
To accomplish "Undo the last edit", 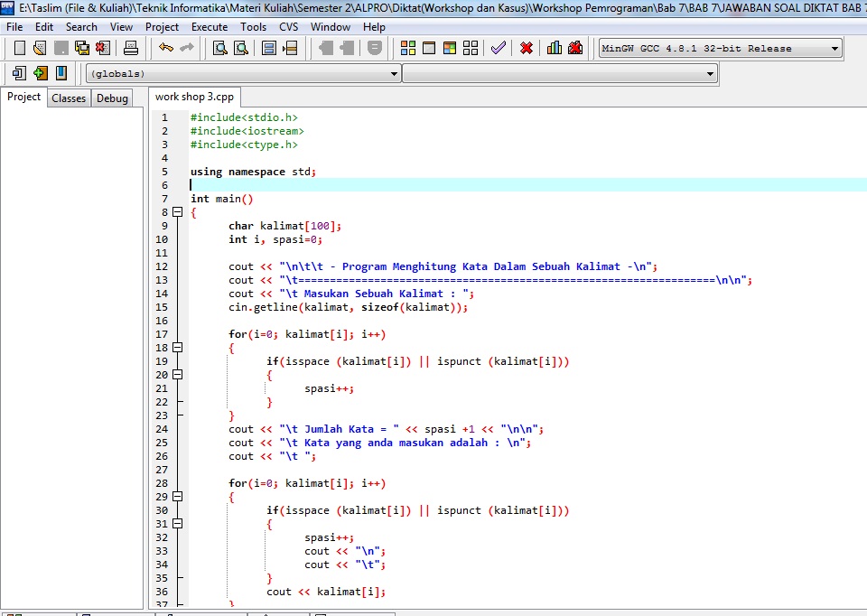I will pyautogui.click(x=166, y=48).
